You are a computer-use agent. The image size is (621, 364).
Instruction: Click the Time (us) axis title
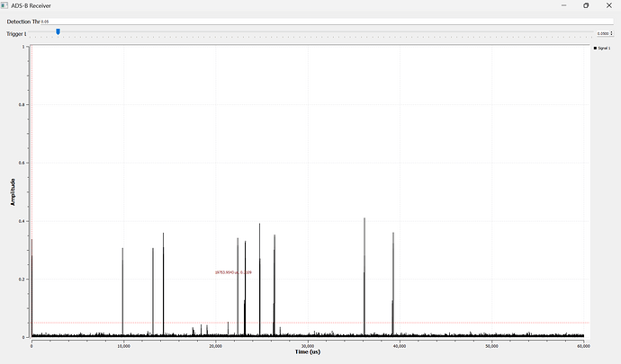(310, 351)
